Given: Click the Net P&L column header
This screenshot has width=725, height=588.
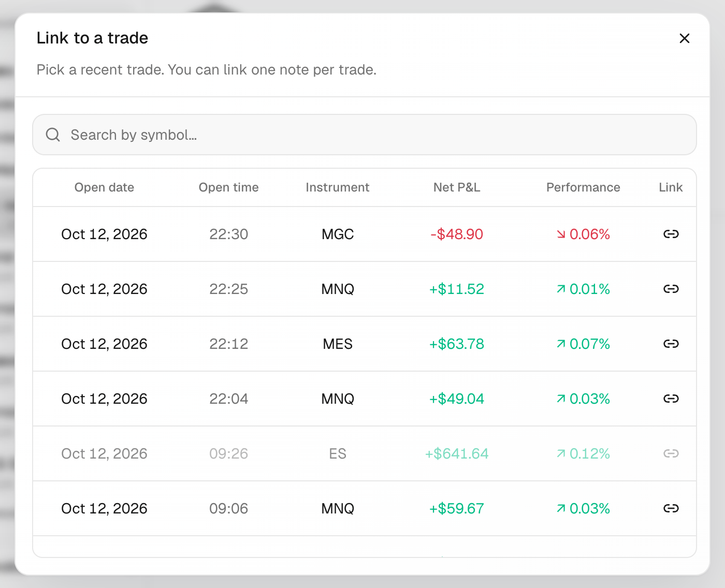Looking at the screenshot, I should tap(457, 187).
